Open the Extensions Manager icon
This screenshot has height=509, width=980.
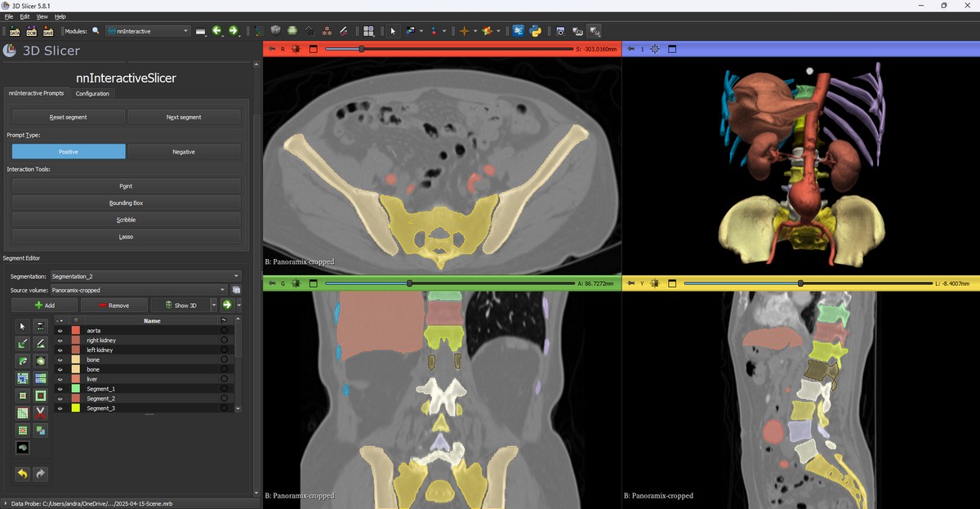click(519, 31)
